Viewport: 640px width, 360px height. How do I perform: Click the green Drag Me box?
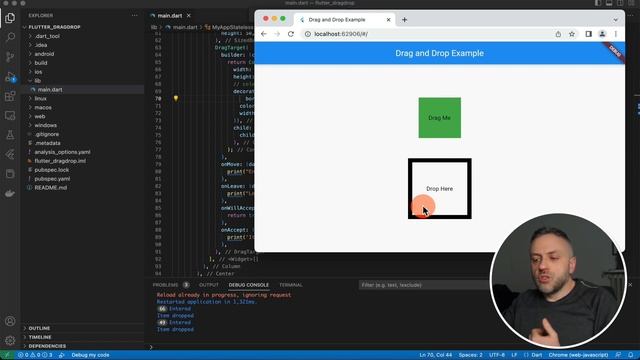coord(440,118)
